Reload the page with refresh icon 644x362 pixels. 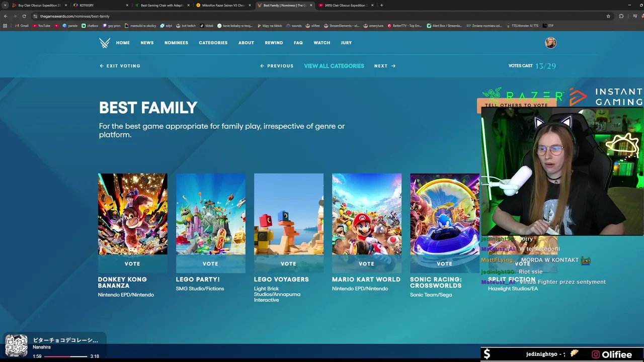(24, 16)
